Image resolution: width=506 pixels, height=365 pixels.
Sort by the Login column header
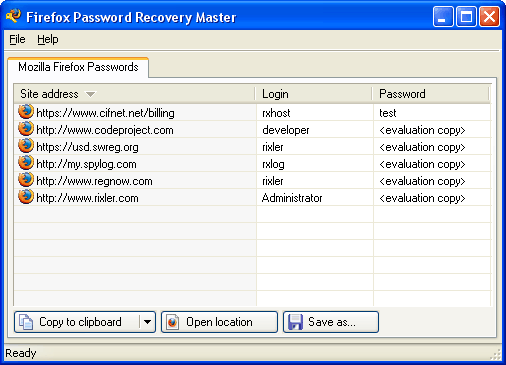(x=314, y=94)
